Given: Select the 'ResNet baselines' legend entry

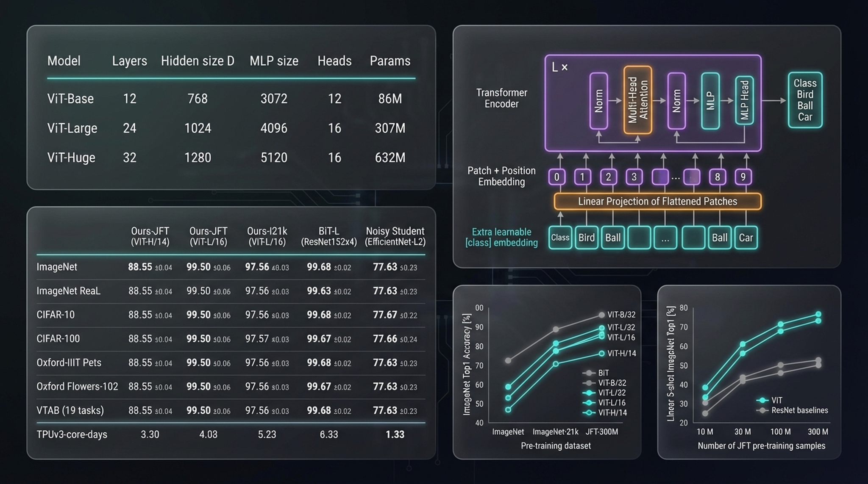Looking at the screenshot, I should coord(793,410).
